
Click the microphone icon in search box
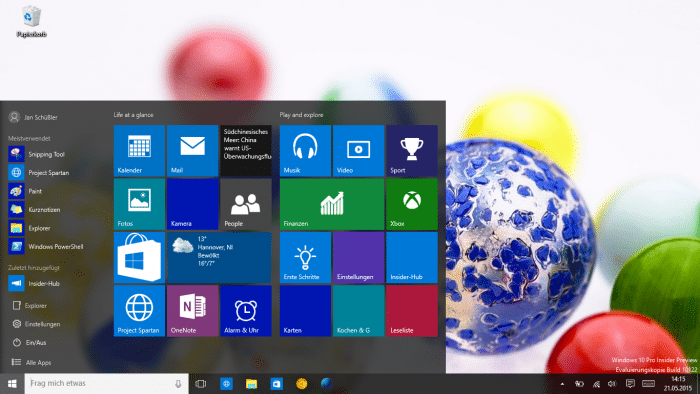[178, 384]
